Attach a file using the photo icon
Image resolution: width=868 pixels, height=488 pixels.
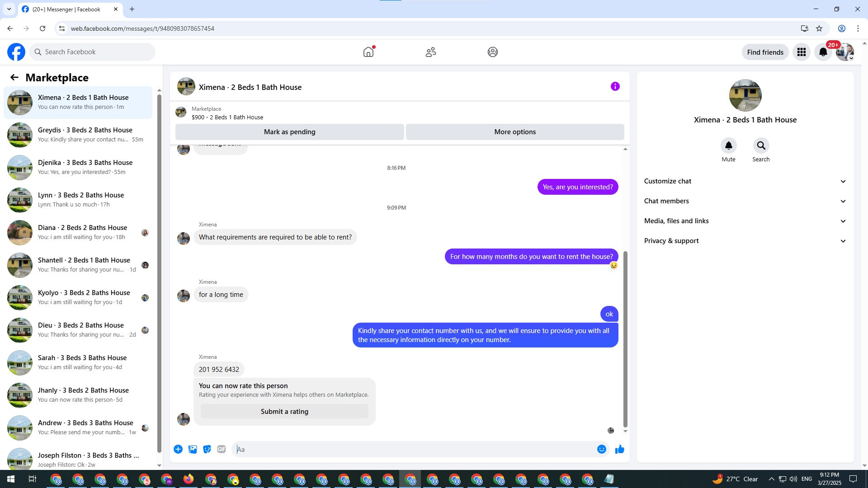[193, 449]
